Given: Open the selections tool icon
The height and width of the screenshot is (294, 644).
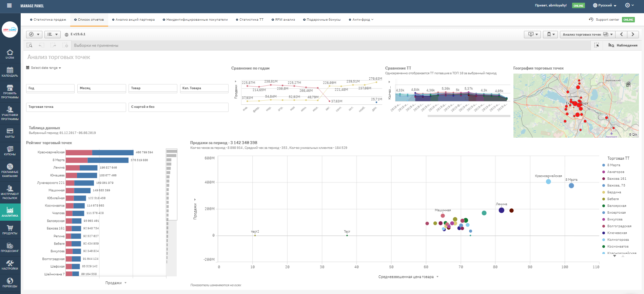Looking at the screenshot, I should point(597,45).
